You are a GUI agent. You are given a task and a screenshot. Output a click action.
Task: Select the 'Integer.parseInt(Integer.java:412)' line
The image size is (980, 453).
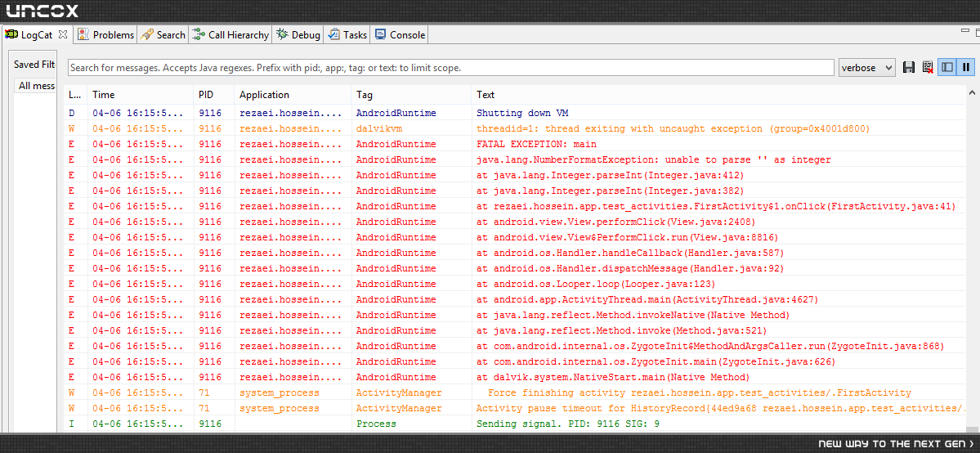[515, 175]
